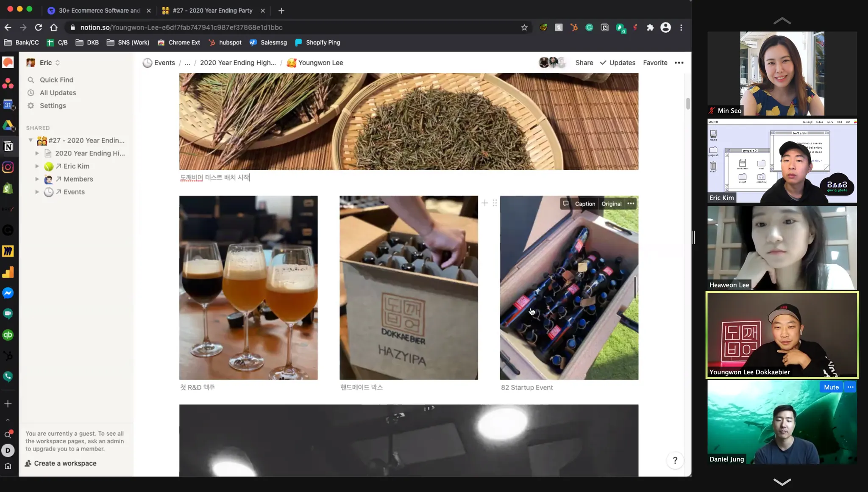This screenshot has width=868, height=492.
Task: Open the Notion help question mark button
Action: point(675,460)
